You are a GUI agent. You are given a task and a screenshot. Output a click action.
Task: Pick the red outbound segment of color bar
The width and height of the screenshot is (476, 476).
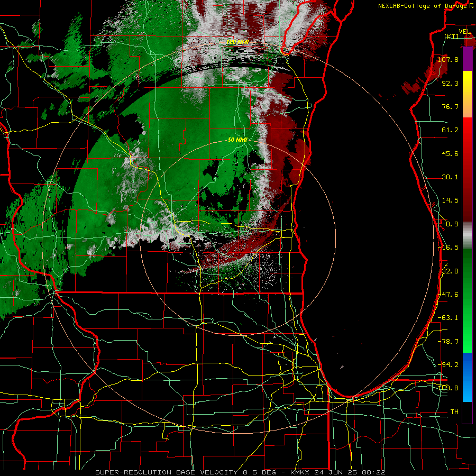tap(467, 169)
